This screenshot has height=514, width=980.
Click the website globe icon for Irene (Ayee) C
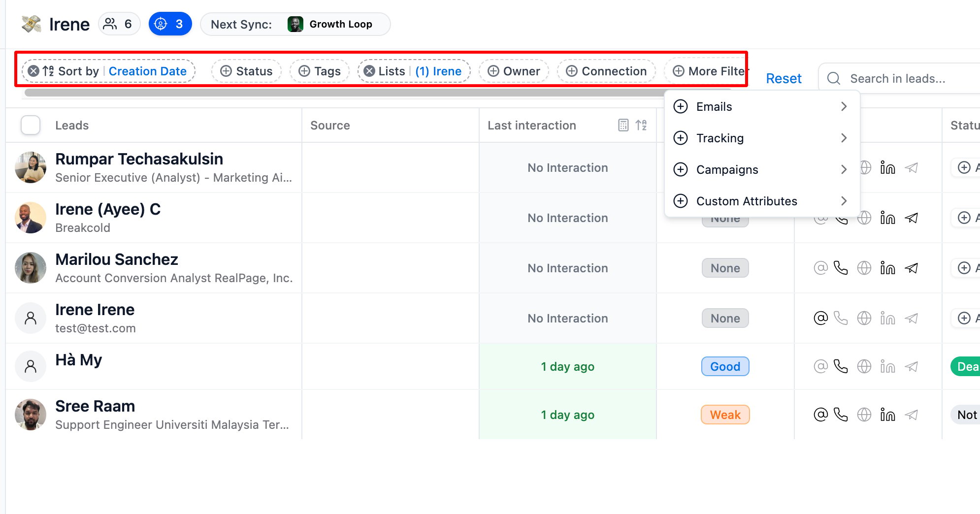click(864, 218)
